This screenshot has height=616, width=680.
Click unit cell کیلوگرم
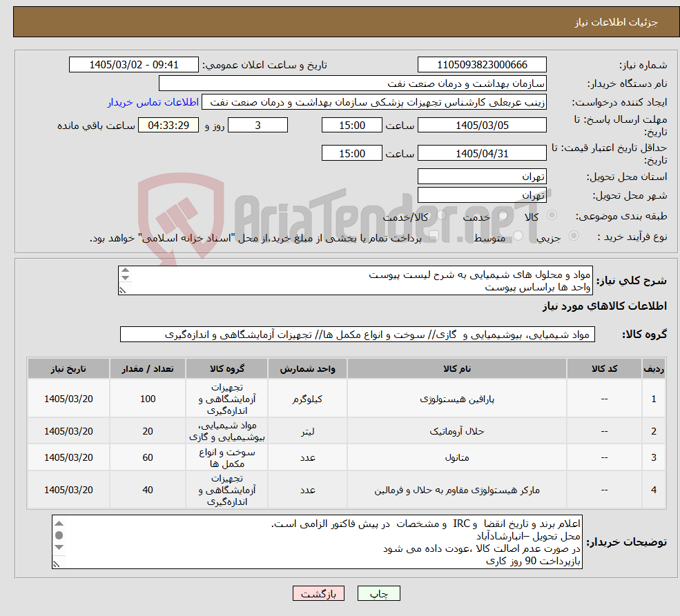(307, 399)
